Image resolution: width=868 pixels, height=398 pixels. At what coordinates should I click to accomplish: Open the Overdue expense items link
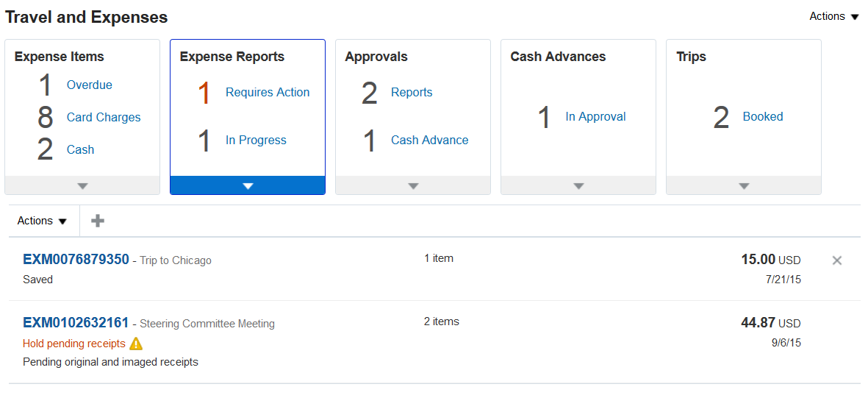[90, 85]
